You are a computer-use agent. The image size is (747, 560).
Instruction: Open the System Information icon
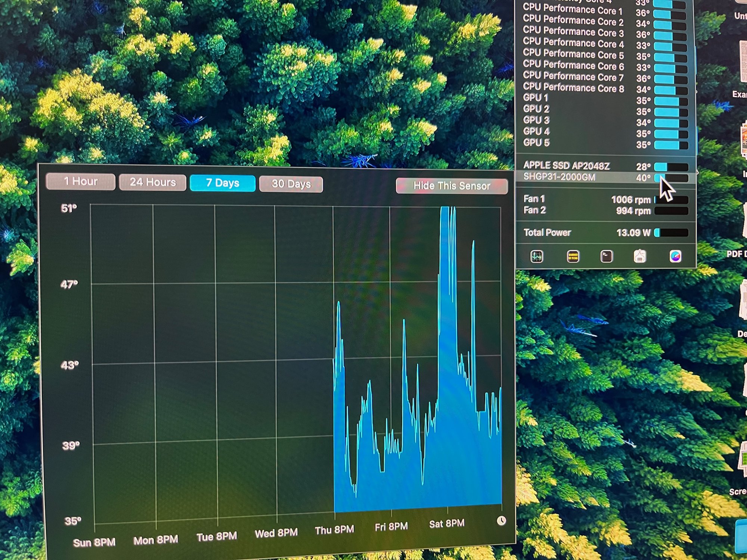(x=640, y=256)
